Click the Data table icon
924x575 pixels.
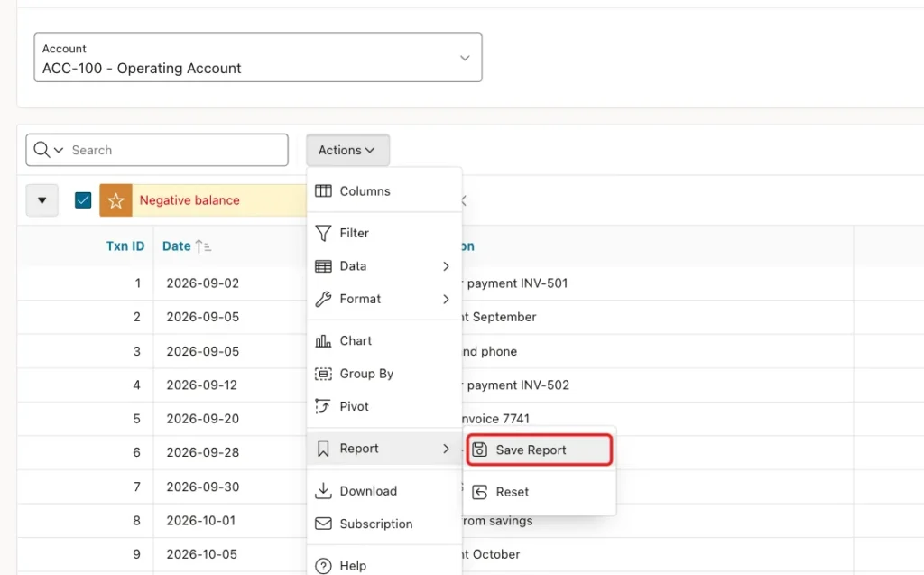tap(323, 266)
